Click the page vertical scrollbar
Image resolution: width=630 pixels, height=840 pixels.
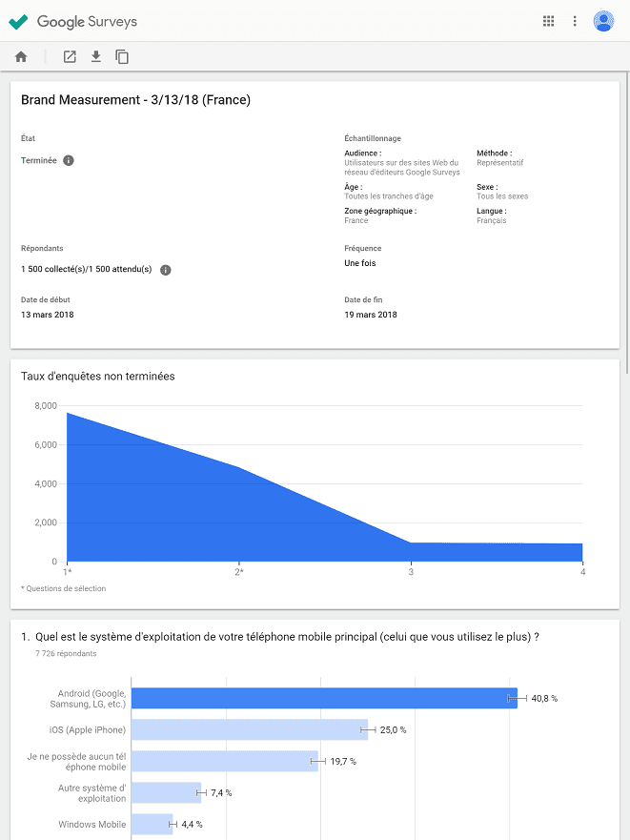627,225
